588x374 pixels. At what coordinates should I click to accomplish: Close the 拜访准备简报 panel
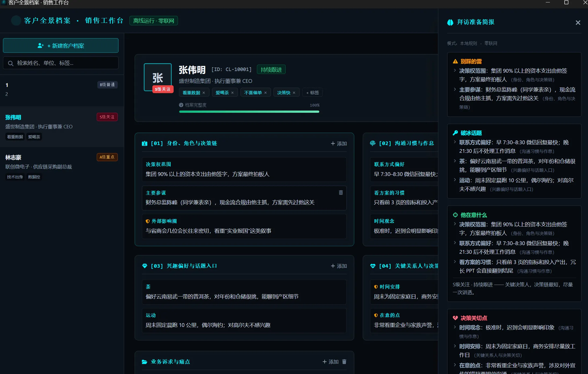pos(578,23)
